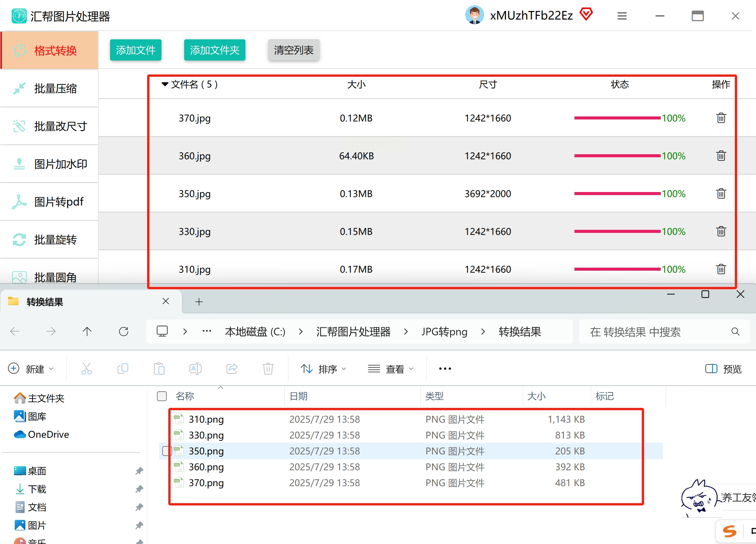
Task: Open the hamburger menu beside the username
Action: 622,16
